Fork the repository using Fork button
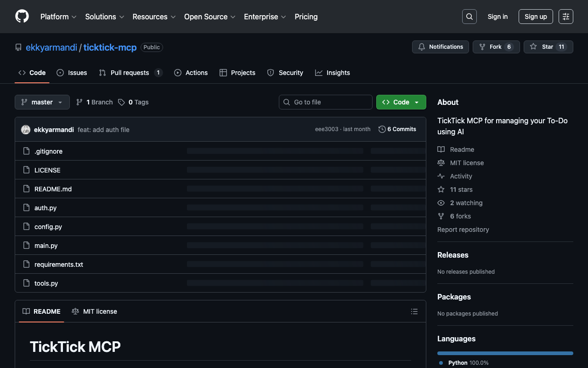The image size is (588, 368). coord(496,47)
